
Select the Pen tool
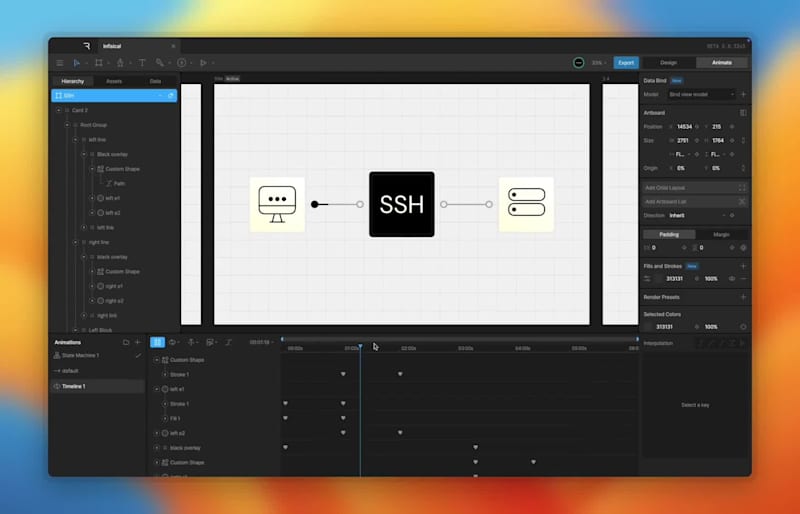click(x=120, y=63)
